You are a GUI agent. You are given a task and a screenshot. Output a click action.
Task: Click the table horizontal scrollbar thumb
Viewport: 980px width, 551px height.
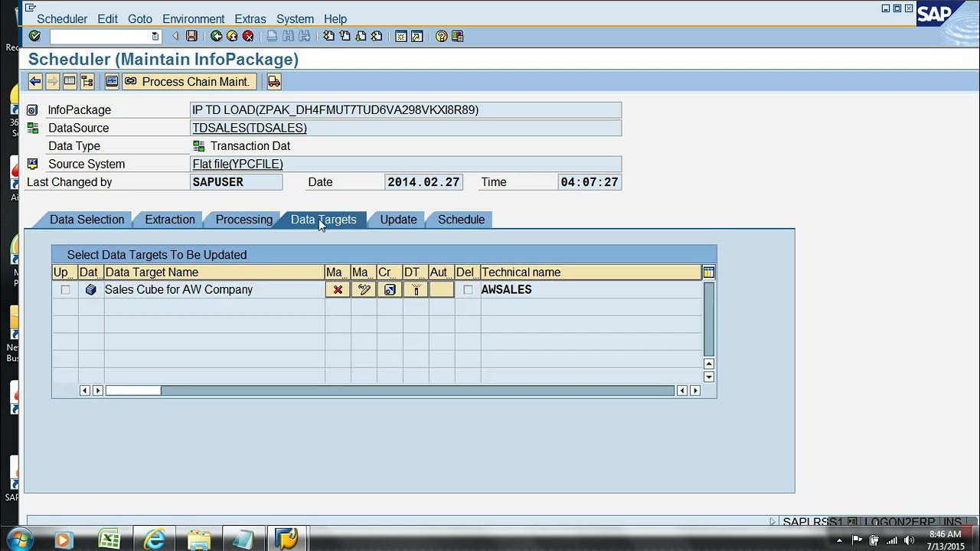[x=133, y=390]
